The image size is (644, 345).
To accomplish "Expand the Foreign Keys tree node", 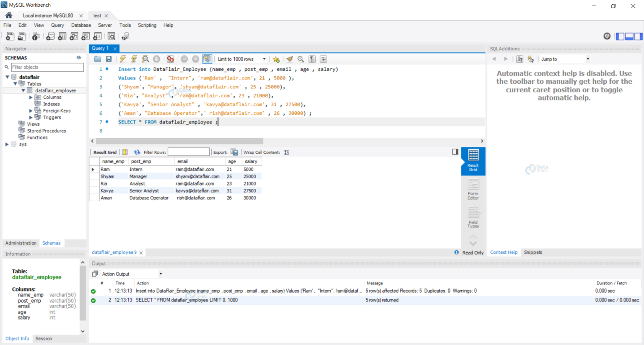I will point(31,111).
